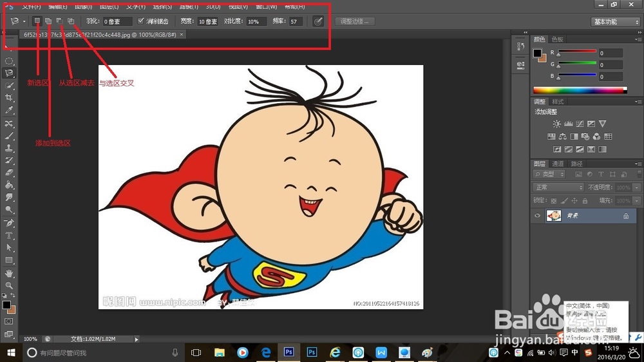Toggle the anti-alias checkbox
This screenshot has width=644, height=362.
(141, 21)
